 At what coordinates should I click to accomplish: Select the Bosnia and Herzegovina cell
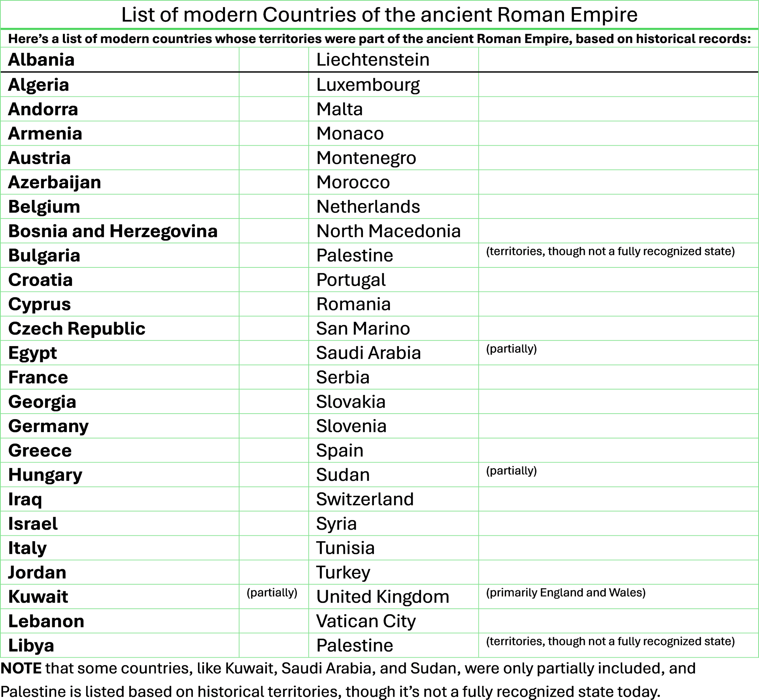tap(113, 231)
